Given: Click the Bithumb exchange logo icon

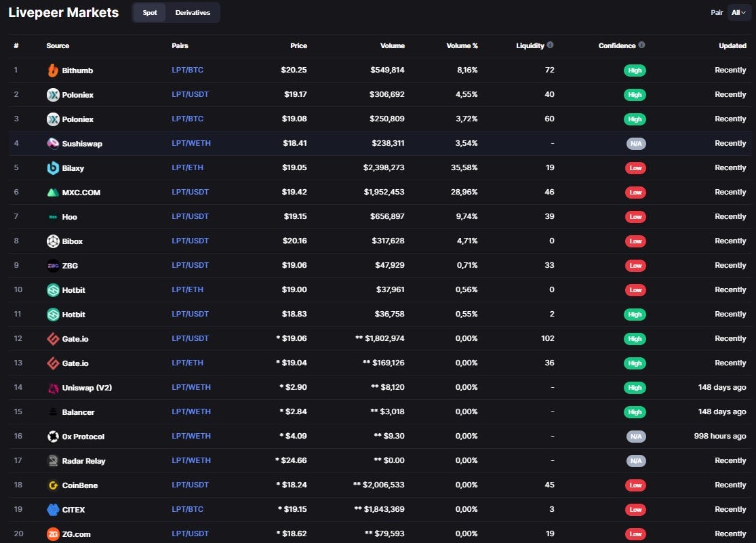Looking at the screenshot, I should click(53, 71).
